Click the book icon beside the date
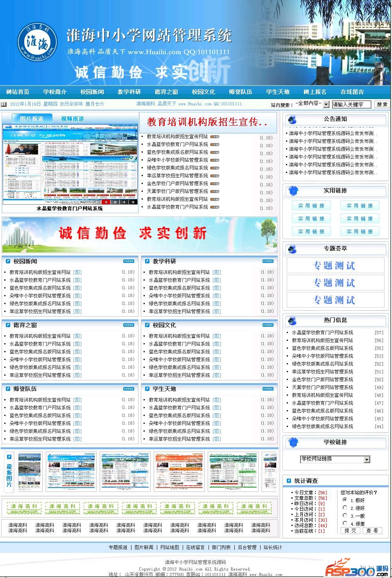The height and width of the screenshot is (578, 392). pos(4,104)
